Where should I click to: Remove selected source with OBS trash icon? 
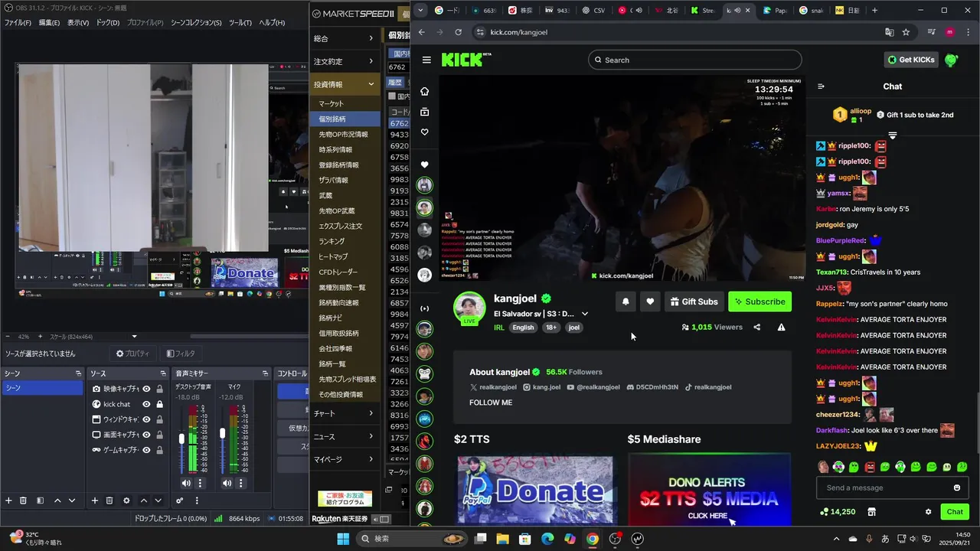tap(109, 500)
